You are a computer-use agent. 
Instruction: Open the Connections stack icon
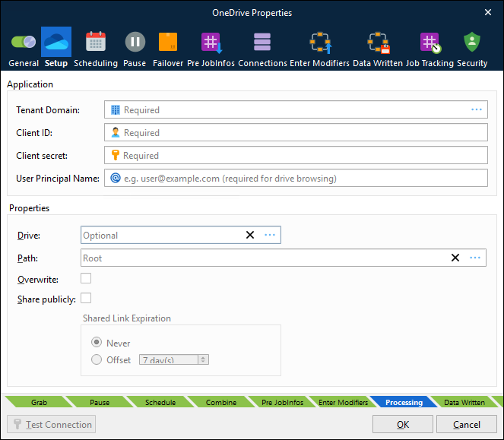[x=262, y=42]
